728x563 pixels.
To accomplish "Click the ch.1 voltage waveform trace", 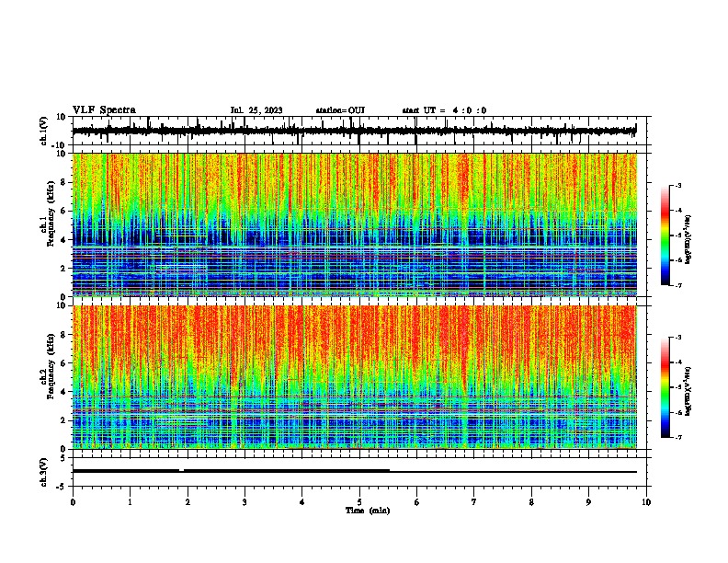I will pos(354,131).
